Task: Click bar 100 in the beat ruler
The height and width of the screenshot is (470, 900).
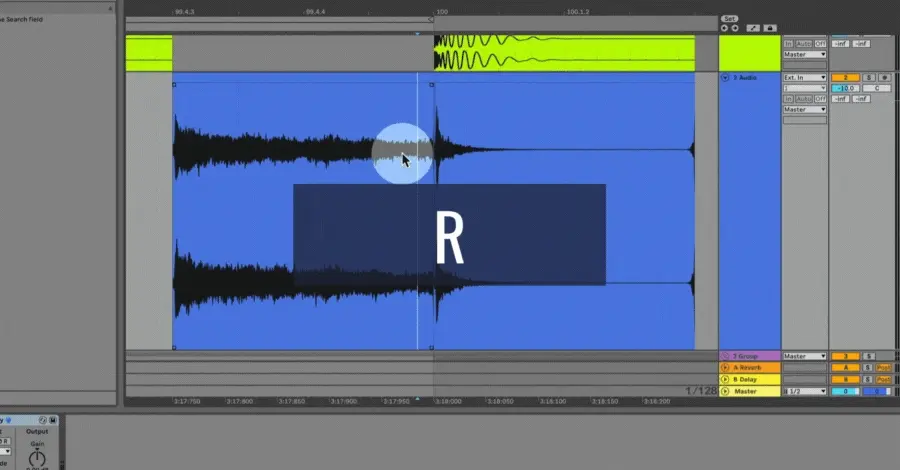Action: coord(442,11)
